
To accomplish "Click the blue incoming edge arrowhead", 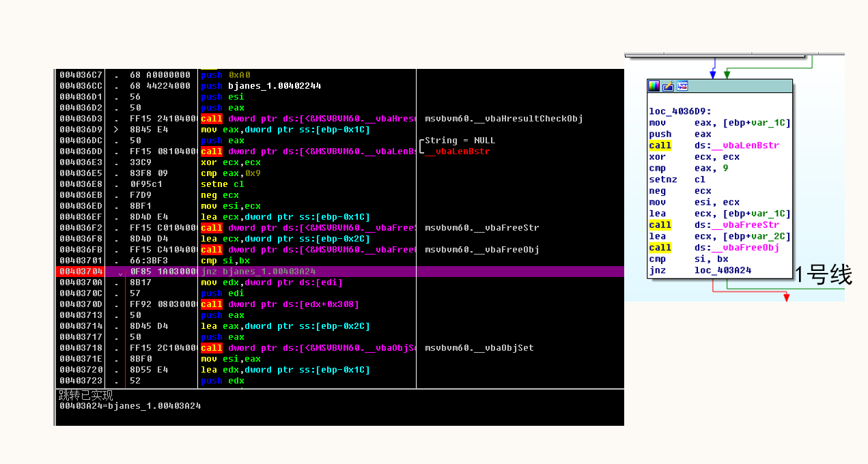I will [x=714, y=75].
